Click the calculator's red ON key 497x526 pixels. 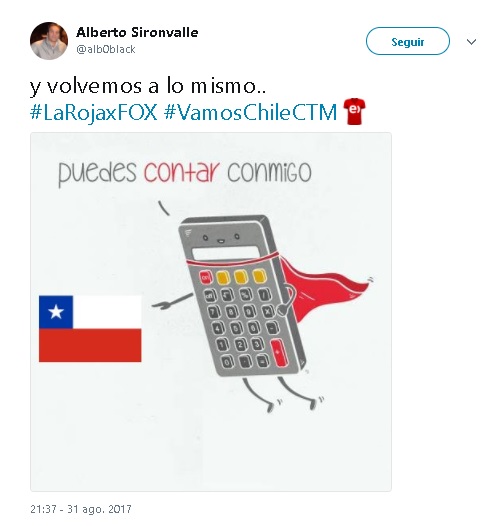click(206, 277)
